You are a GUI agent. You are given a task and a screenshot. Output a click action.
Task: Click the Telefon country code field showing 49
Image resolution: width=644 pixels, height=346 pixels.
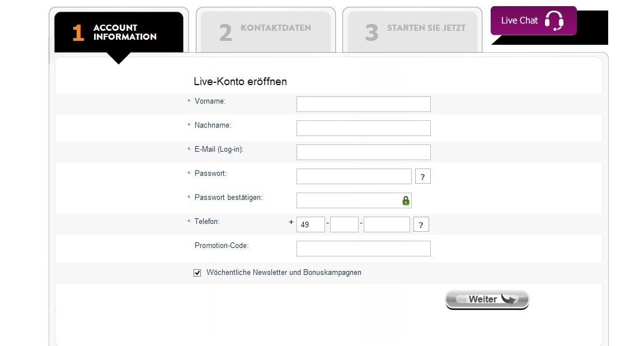click(311, 225)
